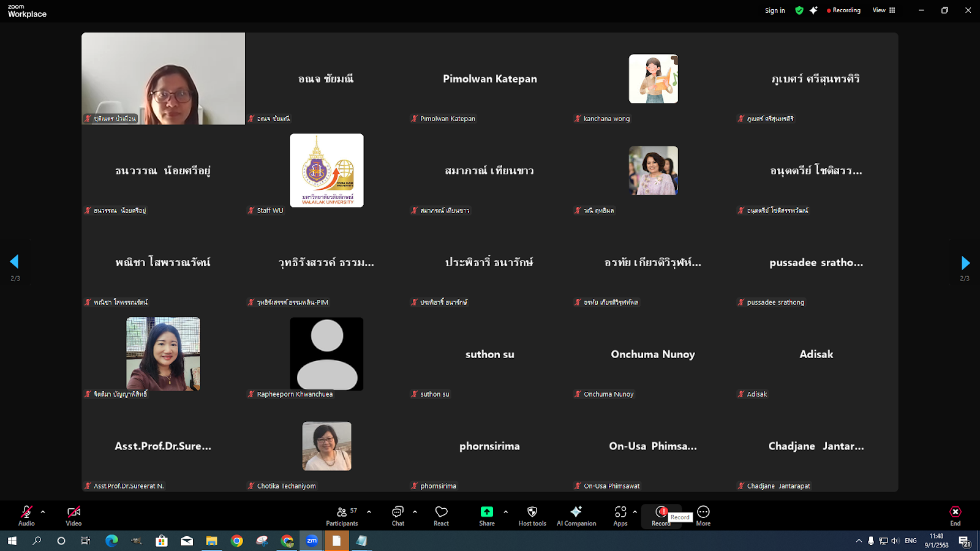The height and width of the screenshot is (551, 980).
Task: Expand chat options caret
Action: pos(415,512)
